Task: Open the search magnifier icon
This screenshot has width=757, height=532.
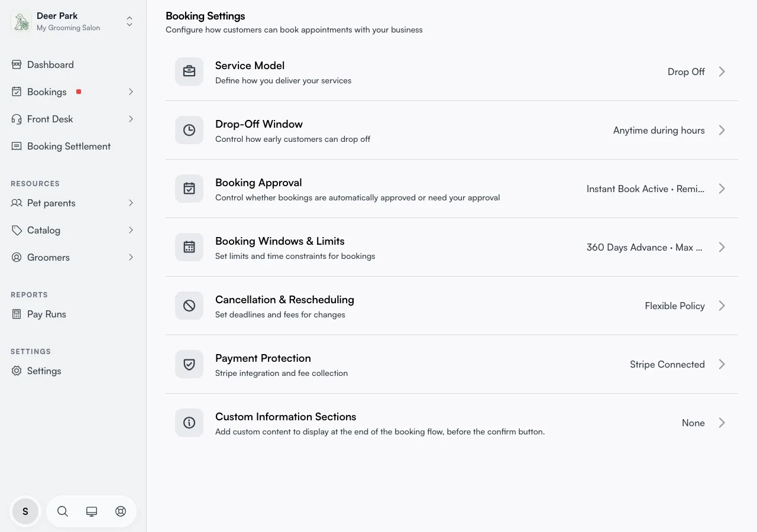Action: point(63,511)
